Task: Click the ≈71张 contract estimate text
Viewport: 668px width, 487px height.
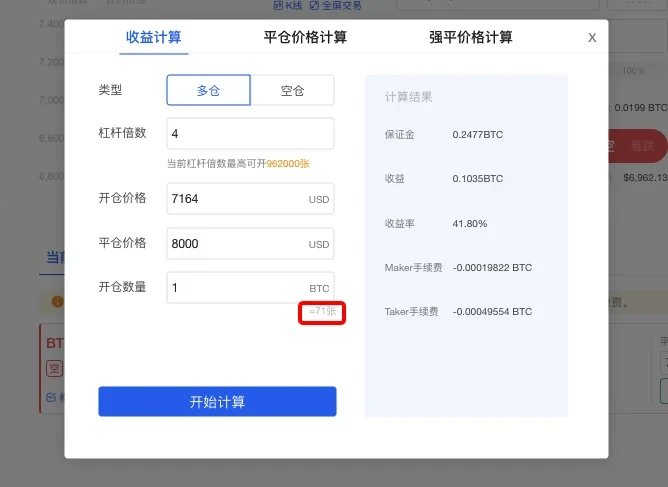Action: (x=322, y=312)
